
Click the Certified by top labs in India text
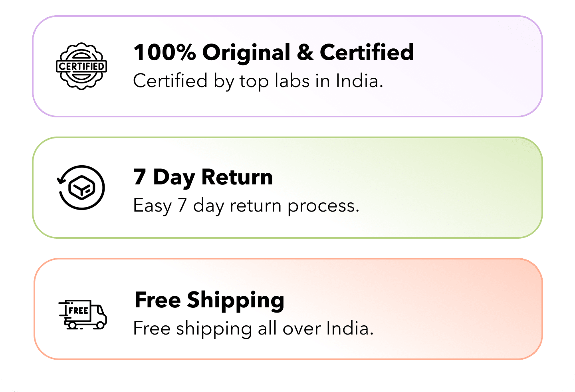258,81
